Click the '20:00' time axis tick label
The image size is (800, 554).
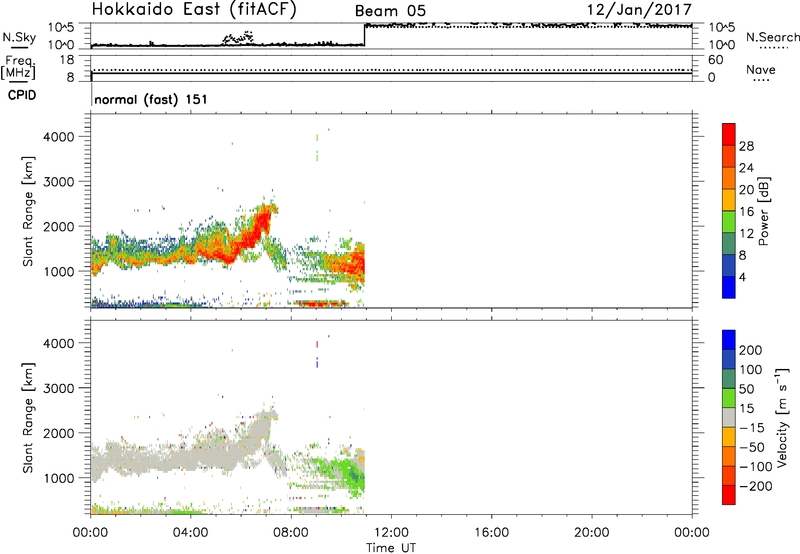(x=591, y=533)
